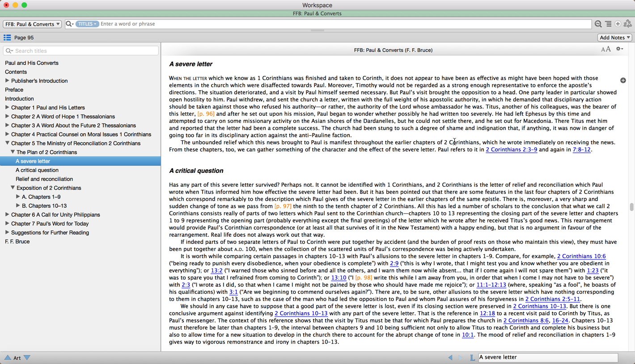The image size is (635, 364).
Task: Click the plus marker beside the first paragraph
Action: coord(623,80)
